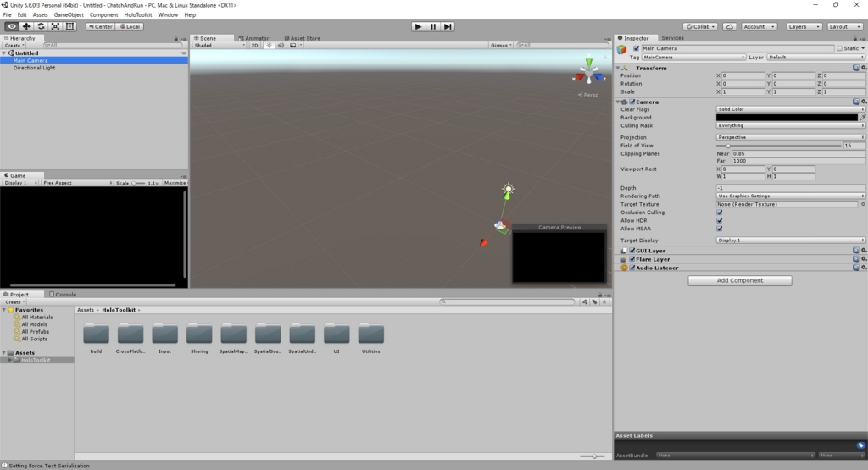This screenshot has height=470, width=868.
Task: Switch to the Services tab
Action: (672, 38)
